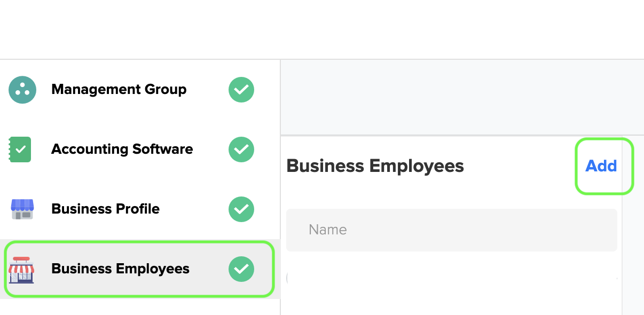The width and height of the screenshot is (644, 315).
Task: Click the checkmark next to Accounting Software
Action: 241,149
